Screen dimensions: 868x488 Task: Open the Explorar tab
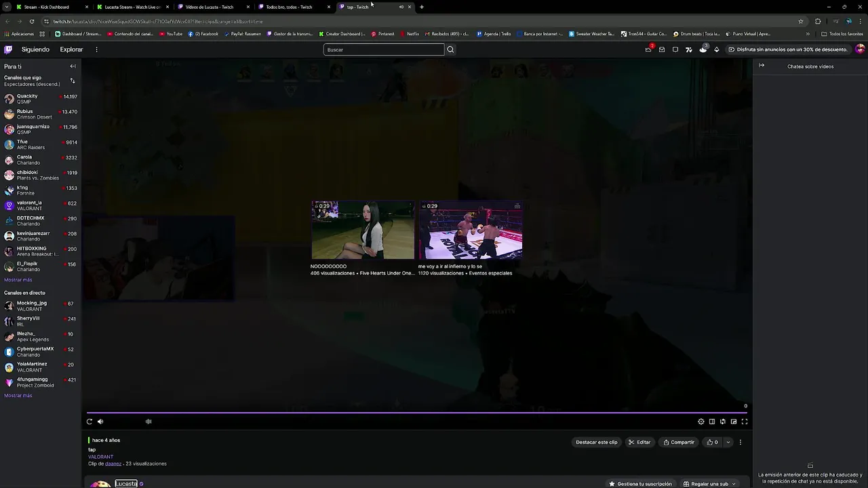71,49
